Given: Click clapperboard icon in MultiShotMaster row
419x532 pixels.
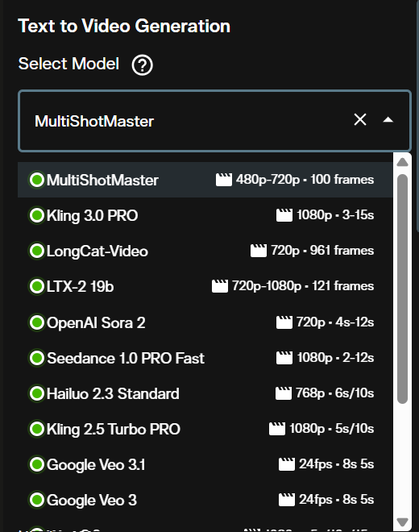Looking at the screenshot, I should click(x=224, y=180).
